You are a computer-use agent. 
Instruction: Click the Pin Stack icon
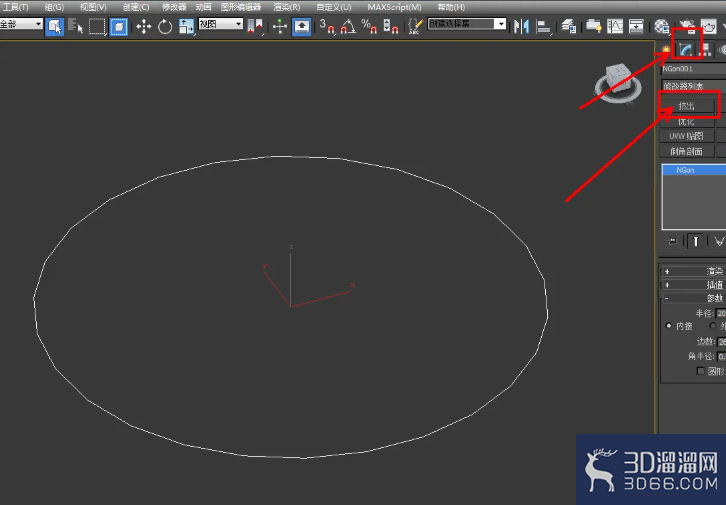672,241
